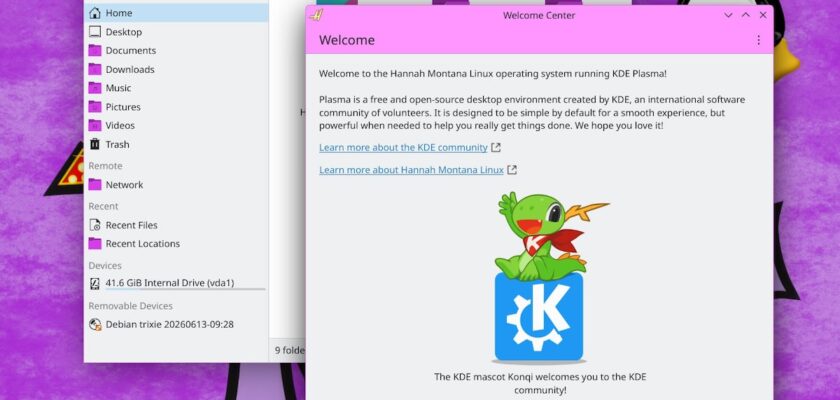The image size is (840, 400).
Task: Click Learn more about Hannah Montana Linux
Action: pos(411,170)
